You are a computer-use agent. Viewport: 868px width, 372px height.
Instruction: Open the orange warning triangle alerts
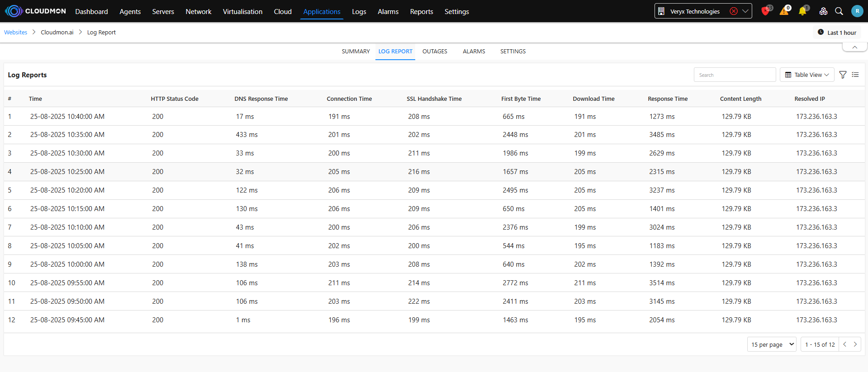[784, 11]
